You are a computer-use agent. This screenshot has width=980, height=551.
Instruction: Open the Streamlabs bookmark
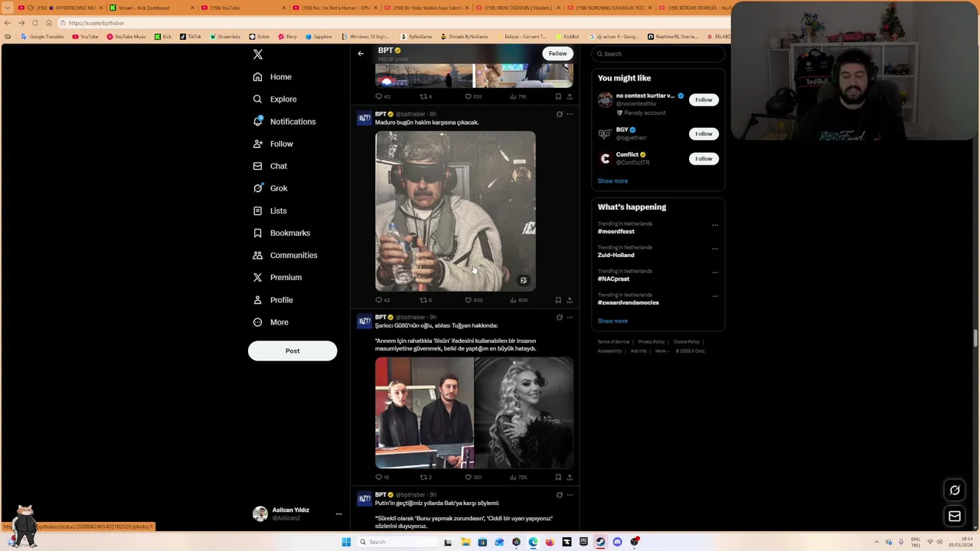225,37
